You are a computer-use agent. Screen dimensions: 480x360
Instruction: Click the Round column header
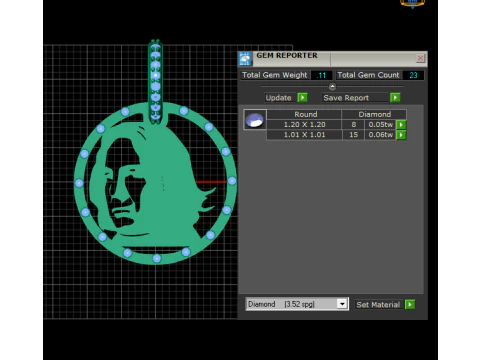point(305,114)
